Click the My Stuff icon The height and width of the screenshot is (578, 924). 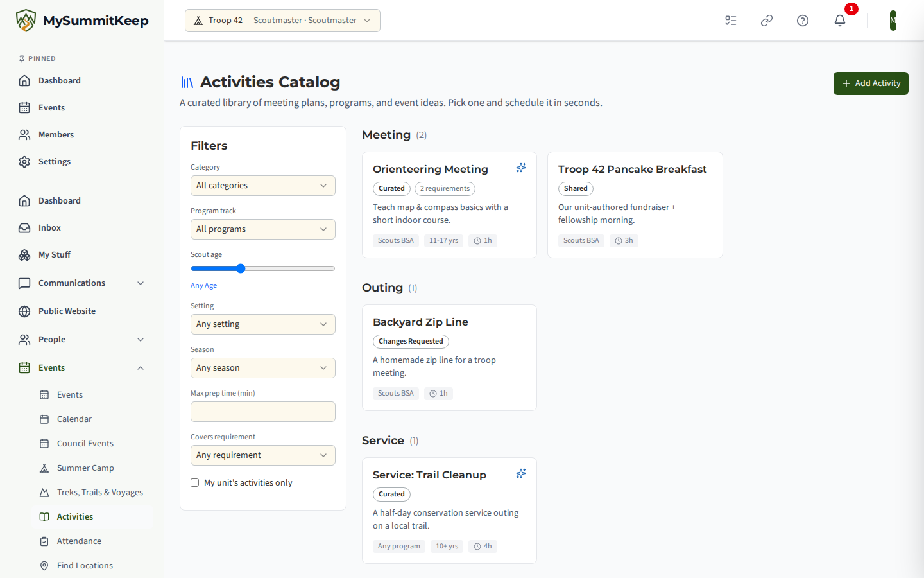(24, 255)
